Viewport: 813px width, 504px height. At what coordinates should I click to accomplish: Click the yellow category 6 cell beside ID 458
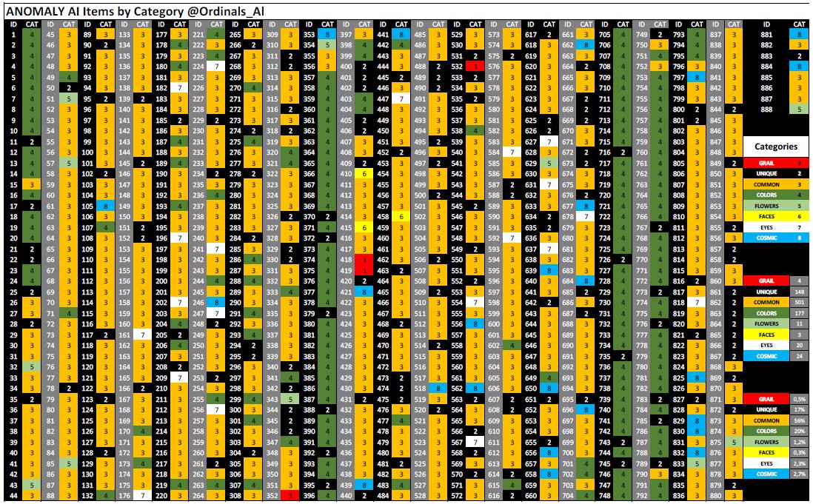[x=400, y=216]
